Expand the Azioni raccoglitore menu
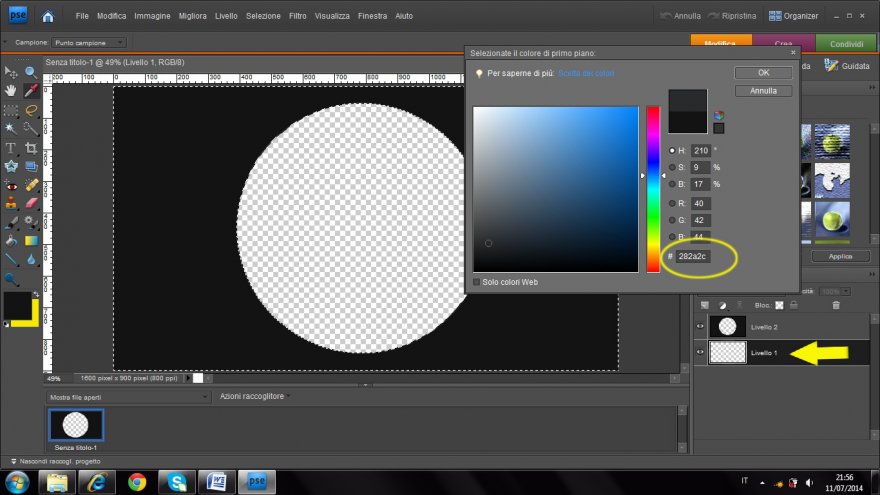 tap(252, 397)
